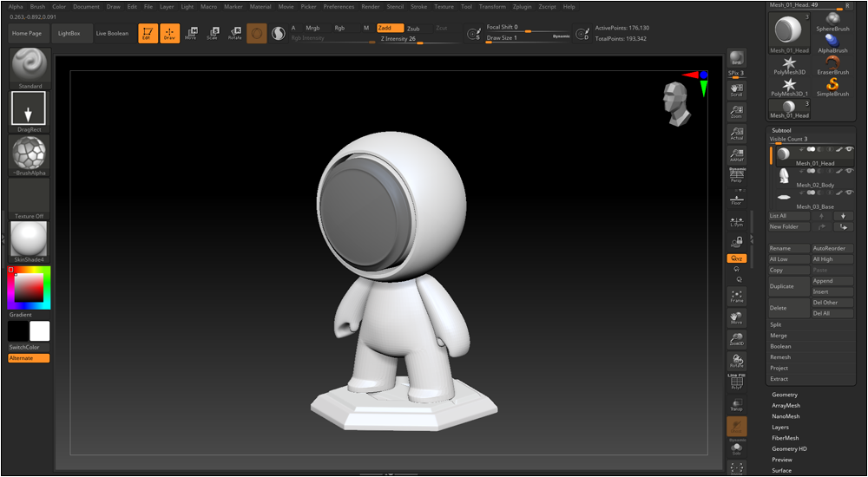868x477 pixels.
Task: Click the LightBox button
Action: click(x=71, y=34)
